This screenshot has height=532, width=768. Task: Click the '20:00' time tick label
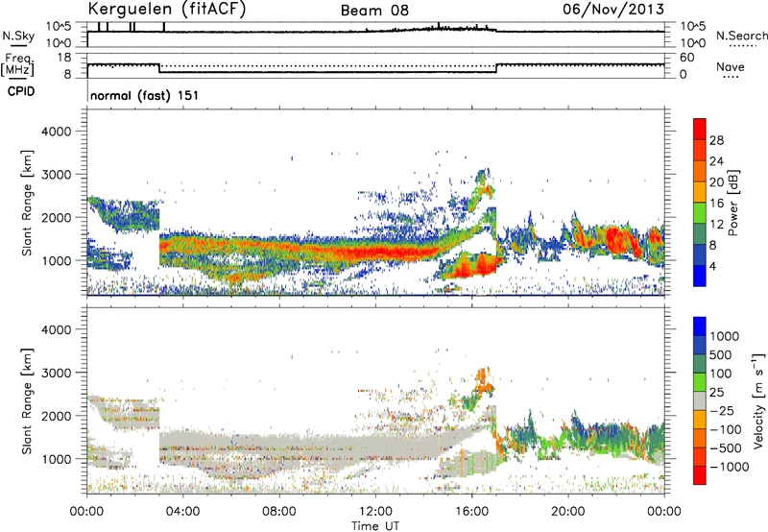click(567, 512)
